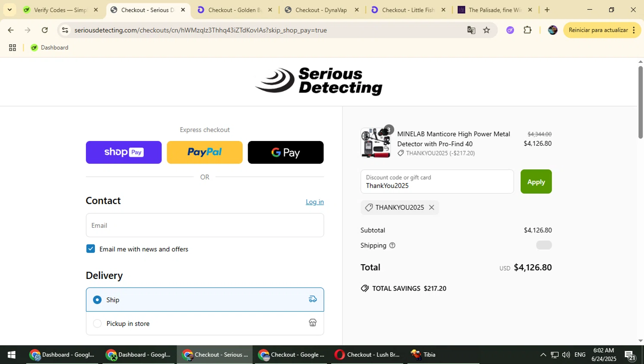Screen dimensions: 644x364
Task: Pay with Google Pay express checkout
Action: 286,152
